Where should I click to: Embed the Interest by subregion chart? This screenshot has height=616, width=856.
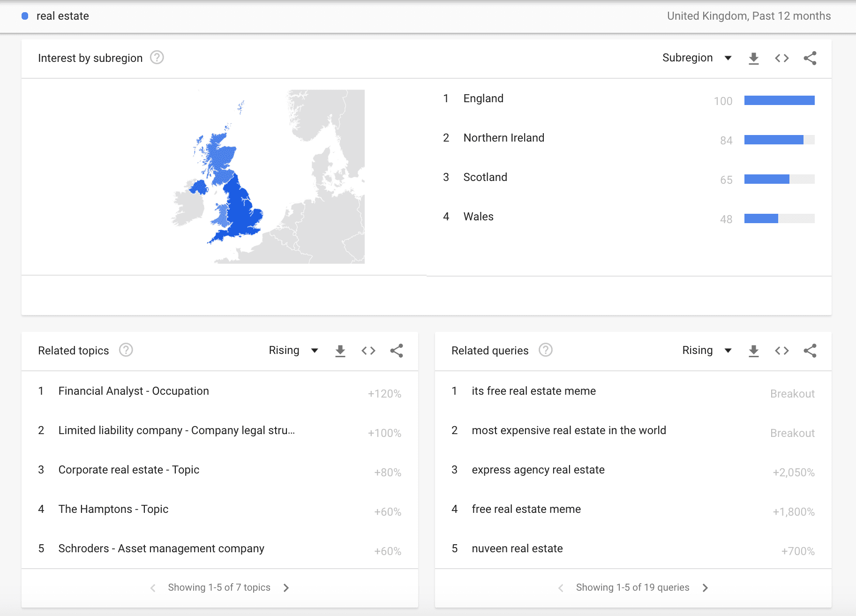point(781,58)
